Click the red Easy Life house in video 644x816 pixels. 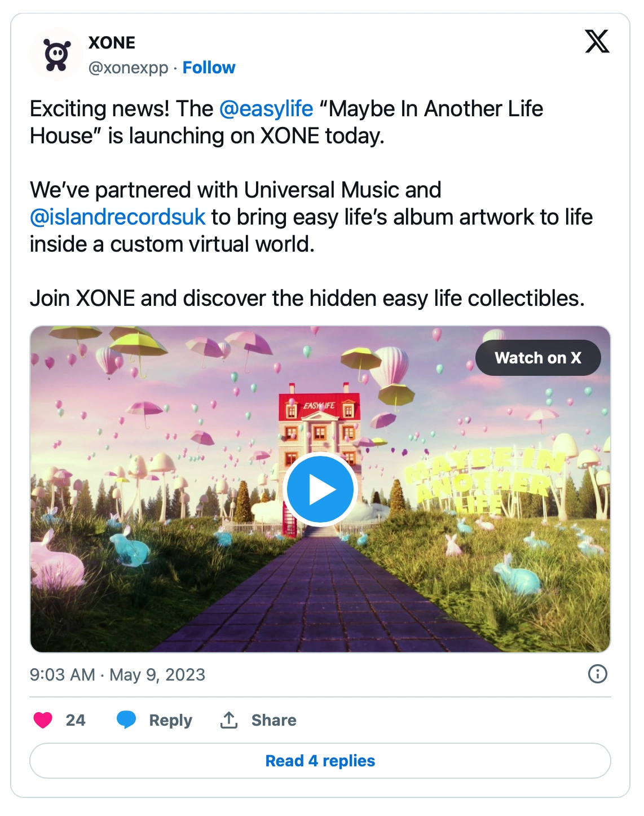click(320, 418)
